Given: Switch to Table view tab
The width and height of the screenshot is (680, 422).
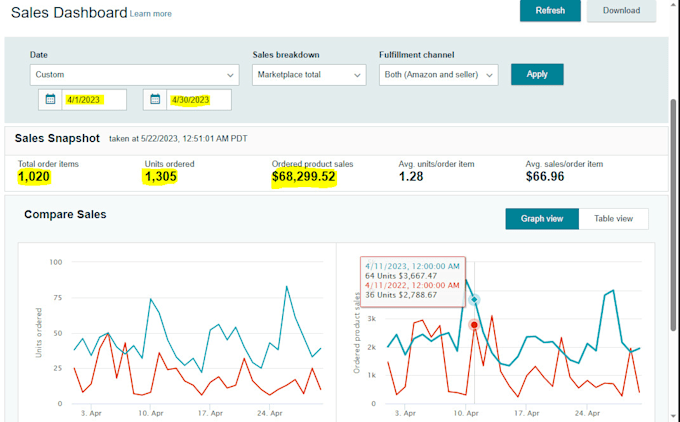Looking at the screenshot, I should coord(614,219).
